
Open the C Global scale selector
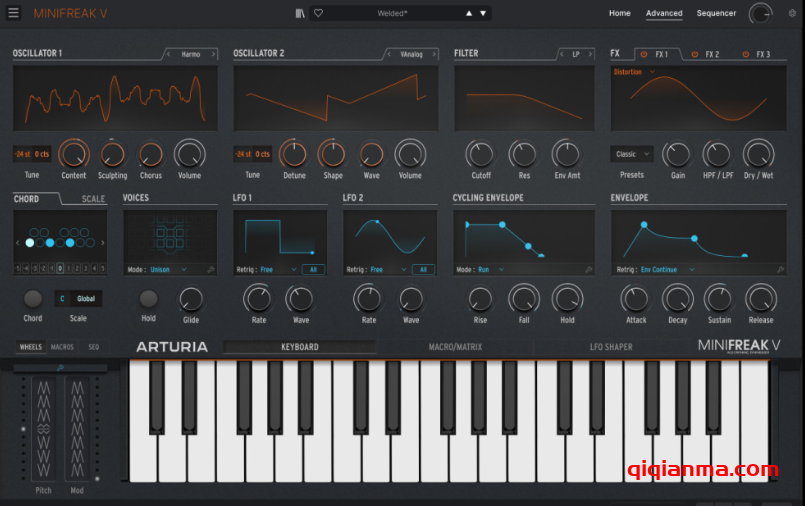(78, 299)
